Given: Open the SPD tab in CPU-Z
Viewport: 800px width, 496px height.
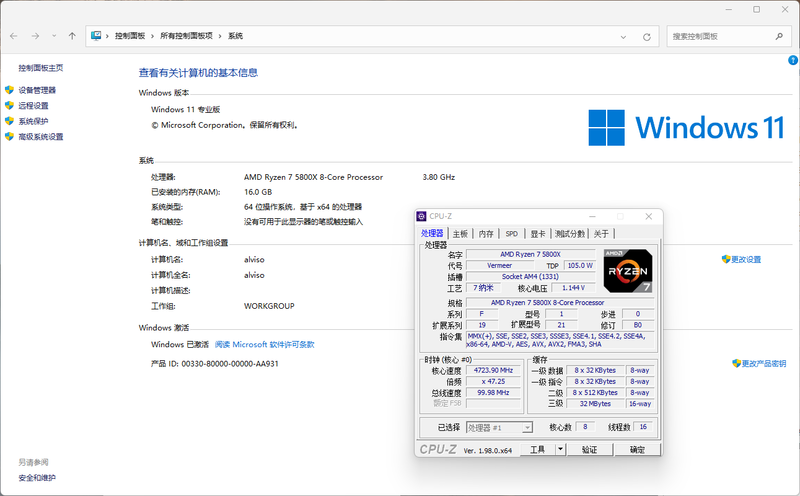Looking at the screenshot, I should (512, 234).
